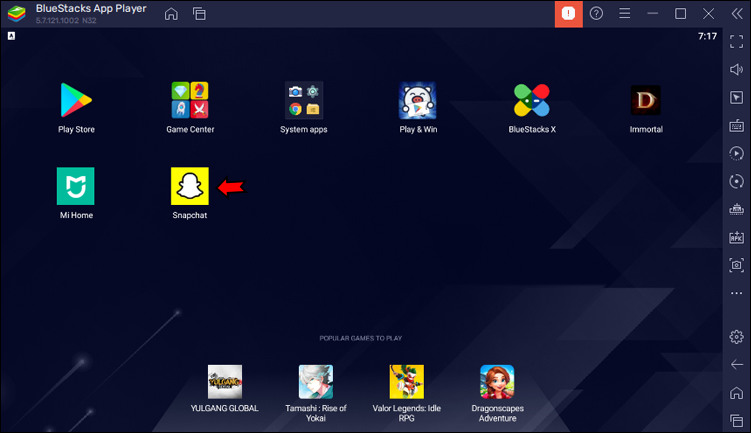Open the System apps folder

pyautogui.click(x=304, y=100)
